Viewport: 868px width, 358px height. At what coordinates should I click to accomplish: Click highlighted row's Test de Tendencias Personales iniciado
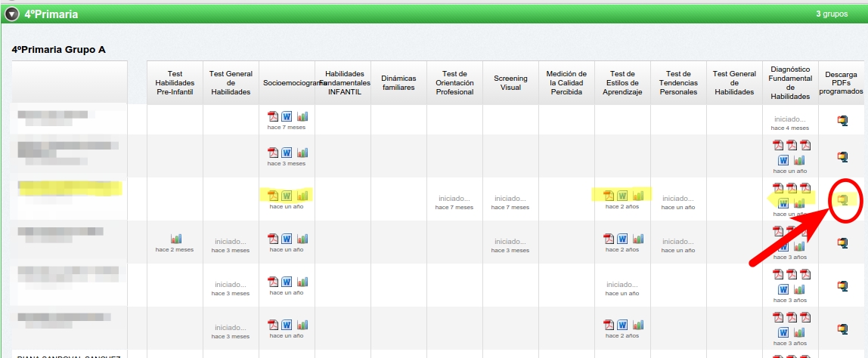pos(678,199)
